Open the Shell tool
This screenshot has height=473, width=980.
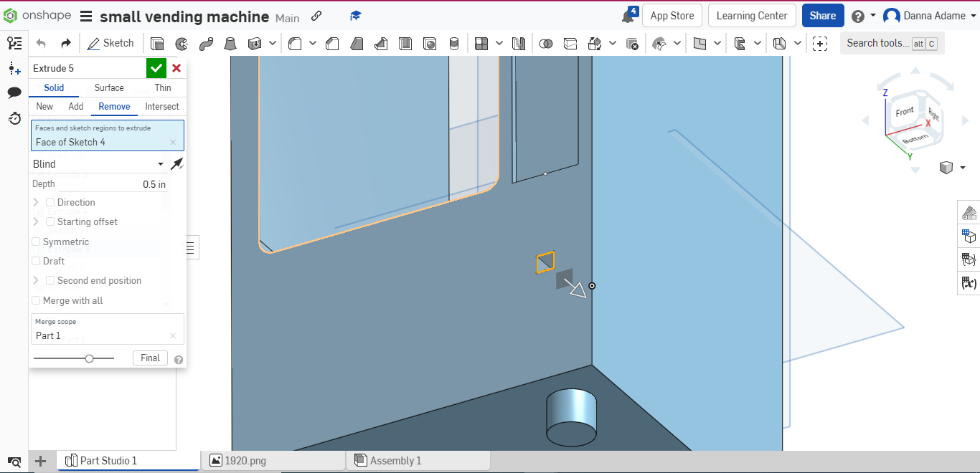[x=405, y=43]
